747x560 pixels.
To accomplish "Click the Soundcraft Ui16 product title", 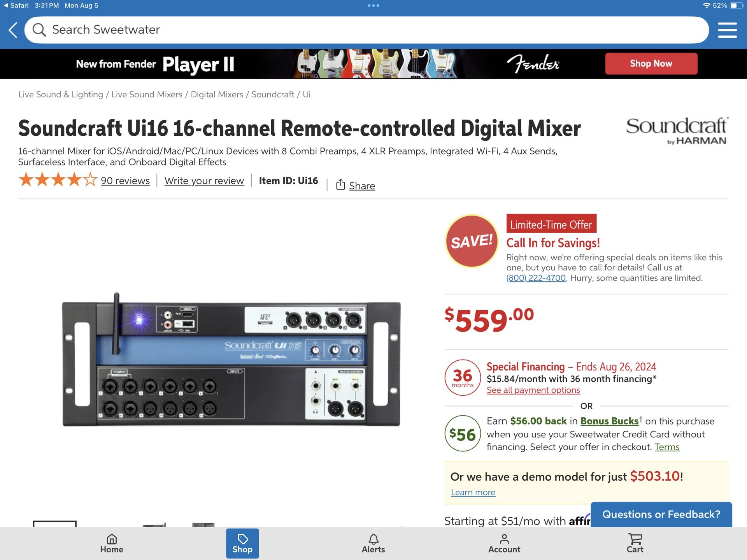I will [299, 128].
